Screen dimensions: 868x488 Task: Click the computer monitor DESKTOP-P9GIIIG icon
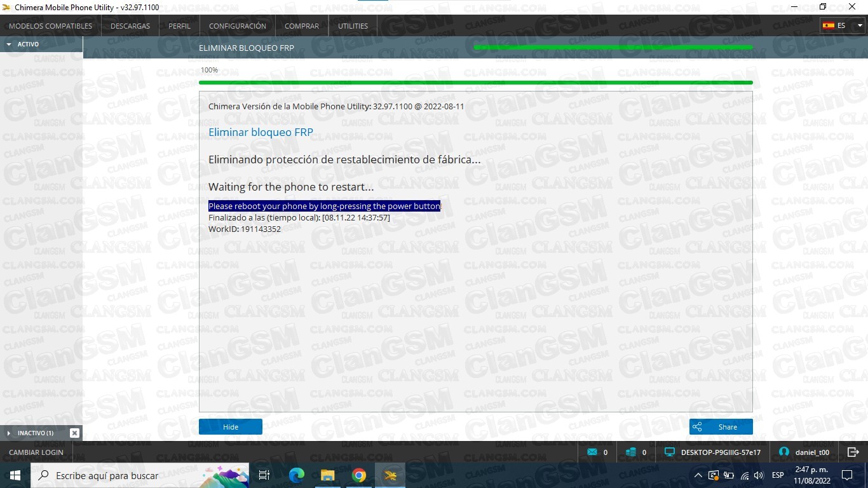click(x=669, y=452)
